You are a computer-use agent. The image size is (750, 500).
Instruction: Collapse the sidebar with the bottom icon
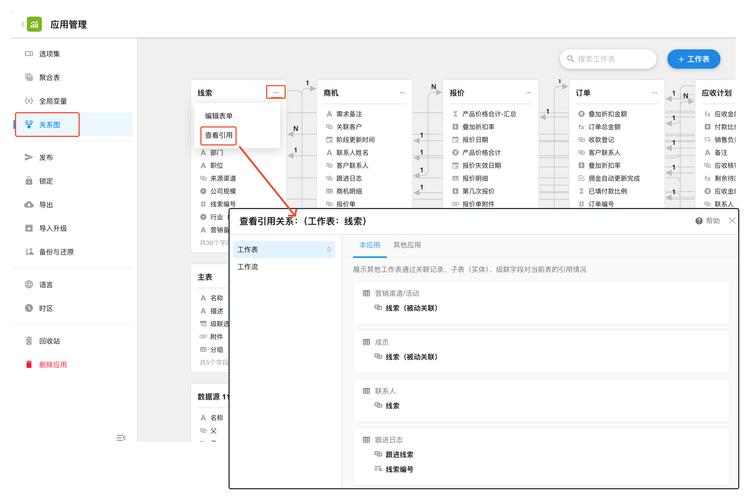121,437
